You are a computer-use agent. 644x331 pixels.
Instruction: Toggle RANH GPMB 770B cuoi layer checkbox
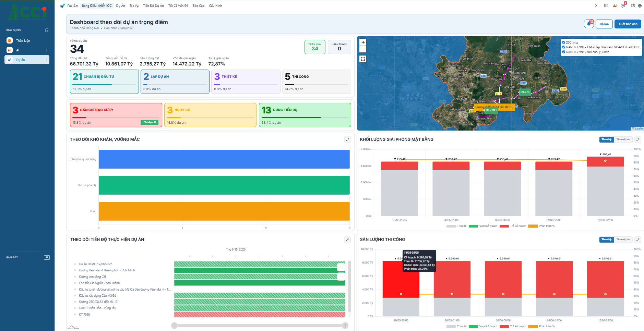(x=563, y=52)
